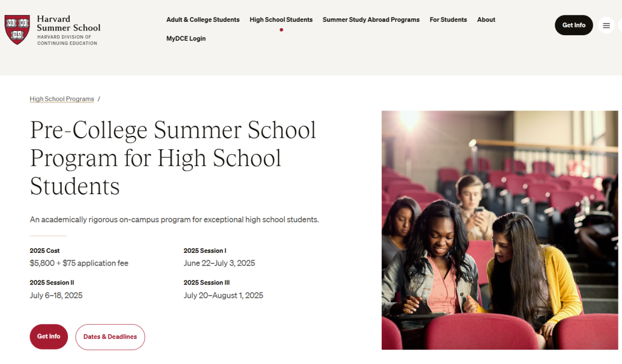The image size is (622, 364).
Task: Click the Harvard shield logo
Action: (17, 30)
